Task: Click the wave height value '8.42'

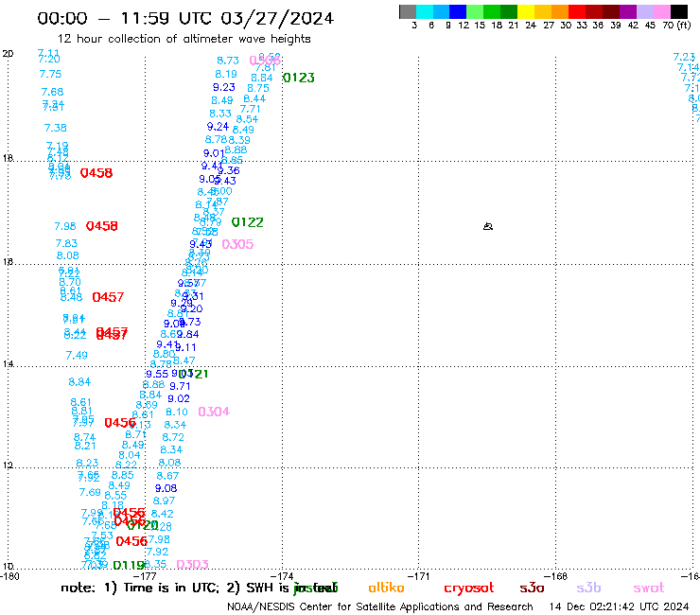Action: pyautogui.click(x=162, y=514)
